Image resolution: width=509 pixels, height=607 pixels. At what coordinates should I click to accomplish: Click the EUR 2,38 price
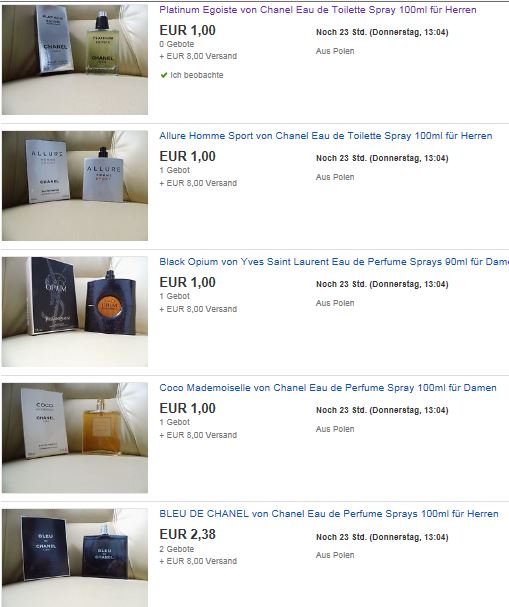(x=188, y=534)
